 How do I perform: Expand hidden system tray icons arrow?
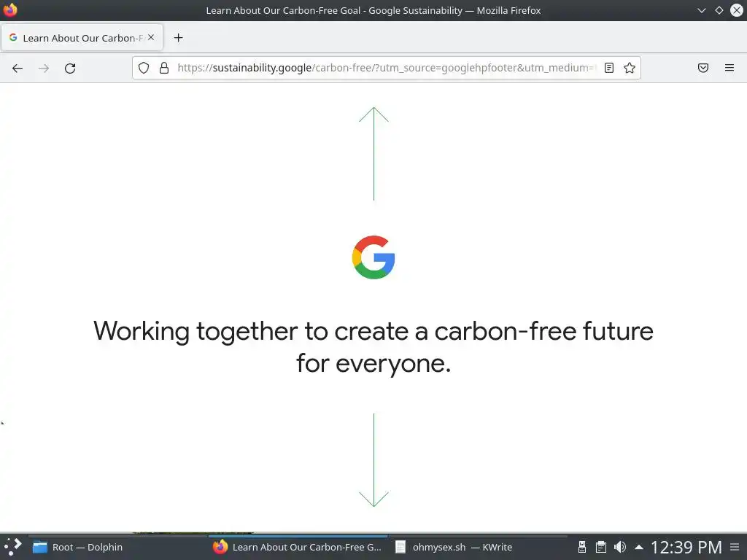coord(639,547)
